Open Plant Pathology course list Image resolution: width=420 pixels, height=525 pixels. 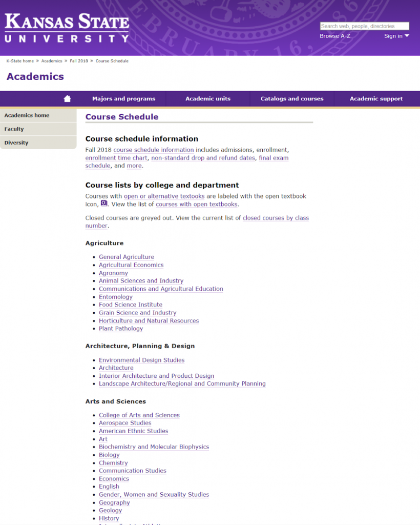(x=121, y=329)
